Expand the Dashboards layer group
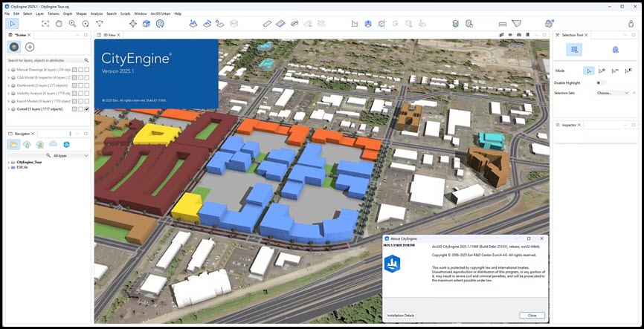The height and width of the screenshot is (329, 644). [8, 85]
